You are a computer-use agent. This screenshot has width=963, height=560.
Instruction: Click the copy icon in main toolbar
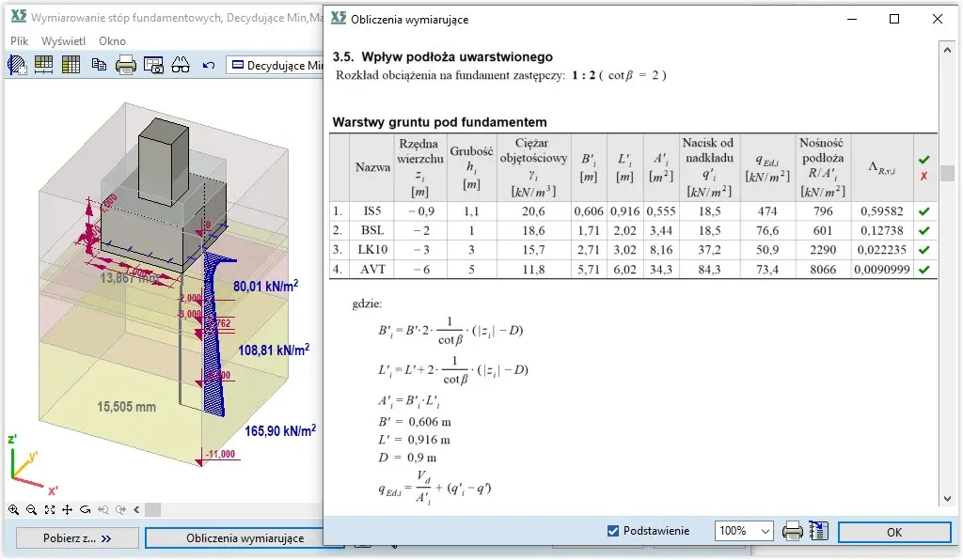(99, 65)
